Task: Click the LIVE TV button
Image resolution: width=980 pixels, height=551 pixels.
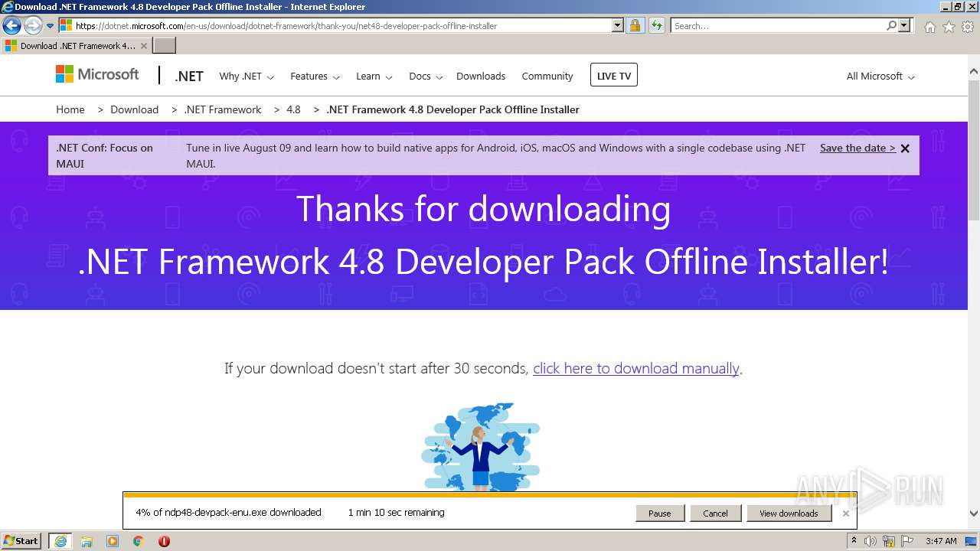Action: coord(614,76)
